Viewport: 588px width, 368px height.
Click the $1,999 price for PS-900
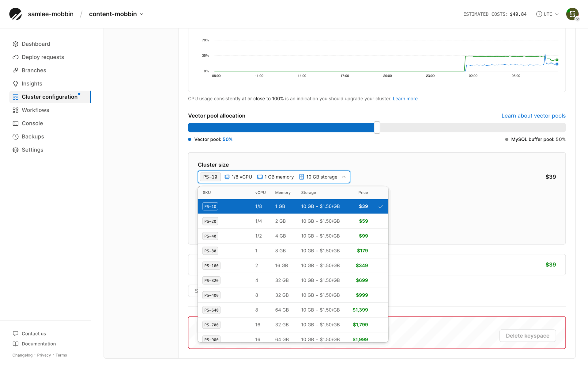pos(360,339)
